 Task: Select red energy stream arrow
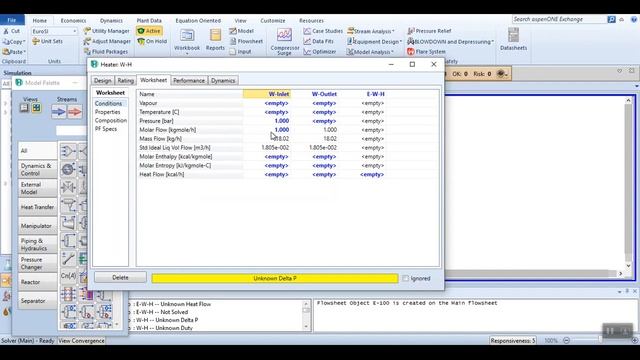(75, 112)
